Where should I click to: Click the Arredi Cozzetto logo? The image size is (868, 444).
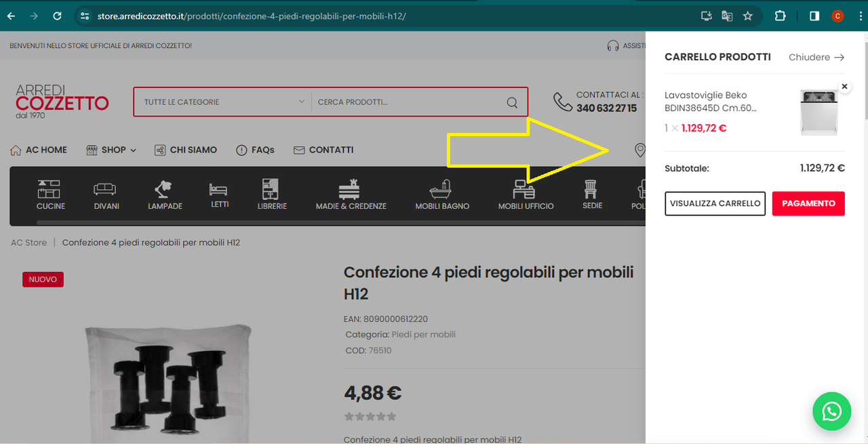tap(62, 102)
